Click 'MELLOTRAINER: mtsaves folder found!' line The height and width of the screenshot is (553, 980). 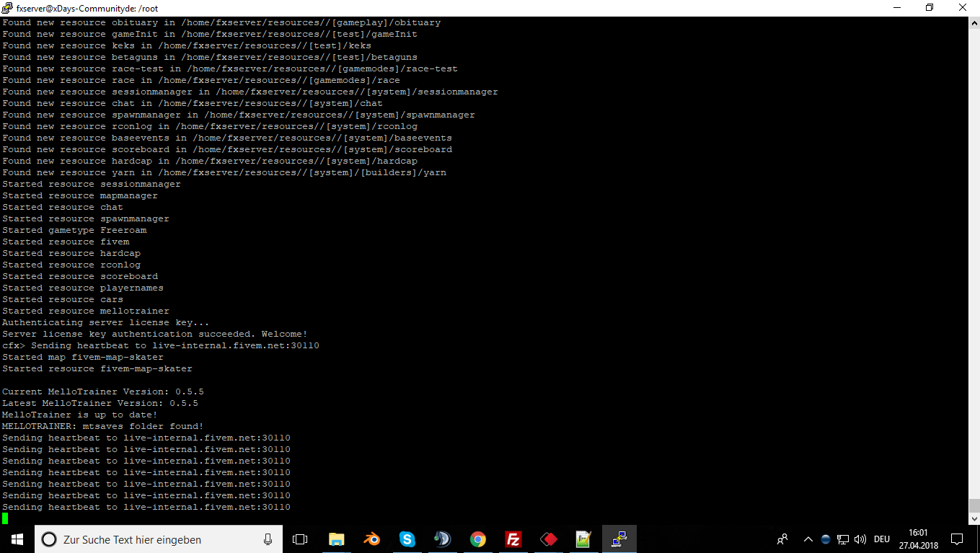click(x=103, y=426)
